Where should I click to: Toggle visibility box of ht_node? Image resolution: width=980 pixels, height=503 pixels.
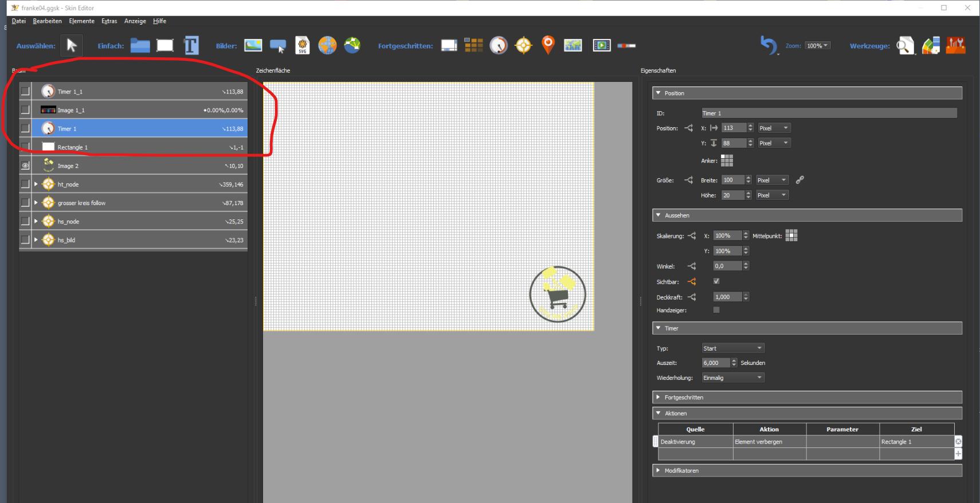[25, 184]
